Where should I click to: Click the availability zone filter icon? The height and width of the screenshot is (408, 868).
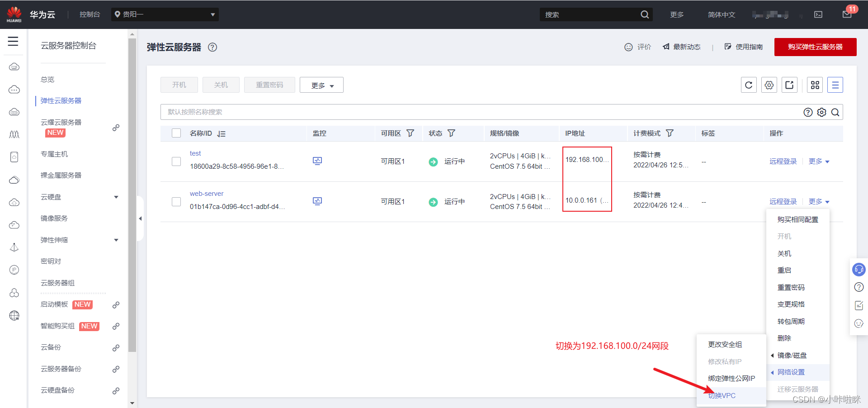pos(410,133)
